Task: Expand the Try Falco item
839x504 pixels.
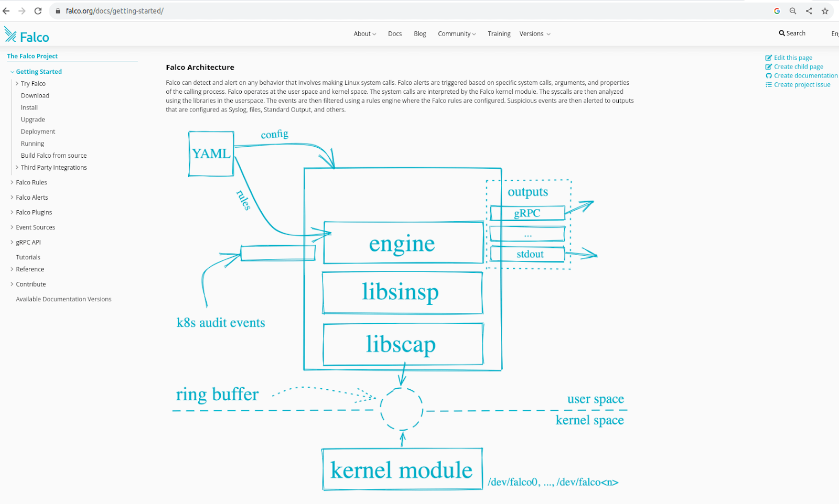Action: click(x=17, y=84)
